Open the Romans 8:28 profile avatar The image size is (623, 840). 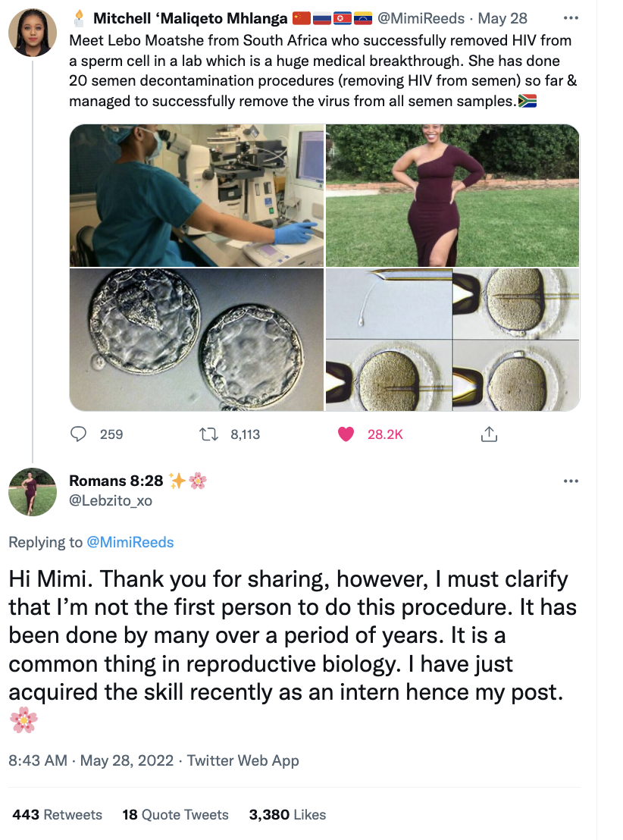point(33,491)
